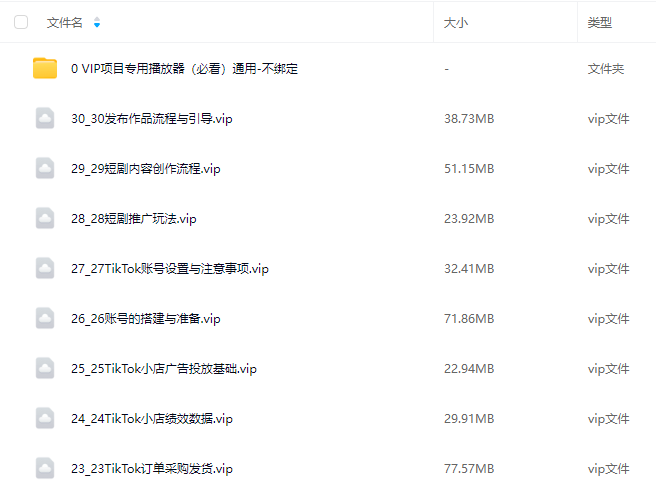The image size is (656, 482).
Task: Open file name 26_26账号的搭建与准备.vip
Action: 146,319
